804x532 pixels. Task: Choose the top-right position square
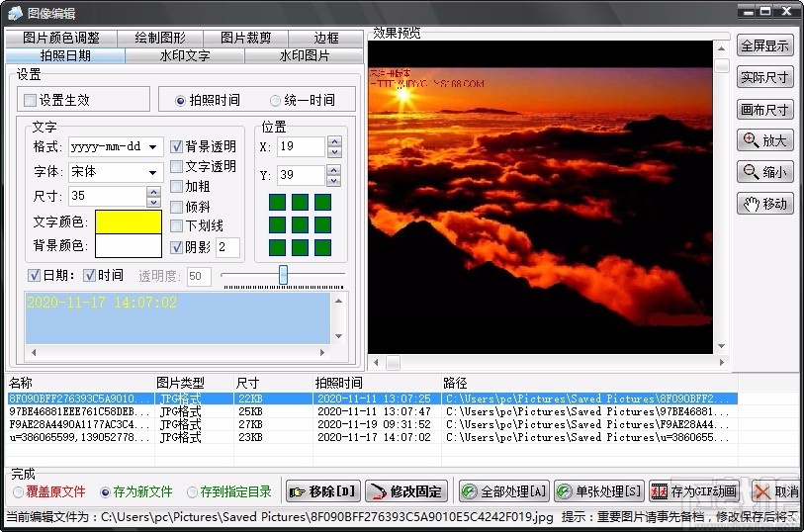point(322,203)
